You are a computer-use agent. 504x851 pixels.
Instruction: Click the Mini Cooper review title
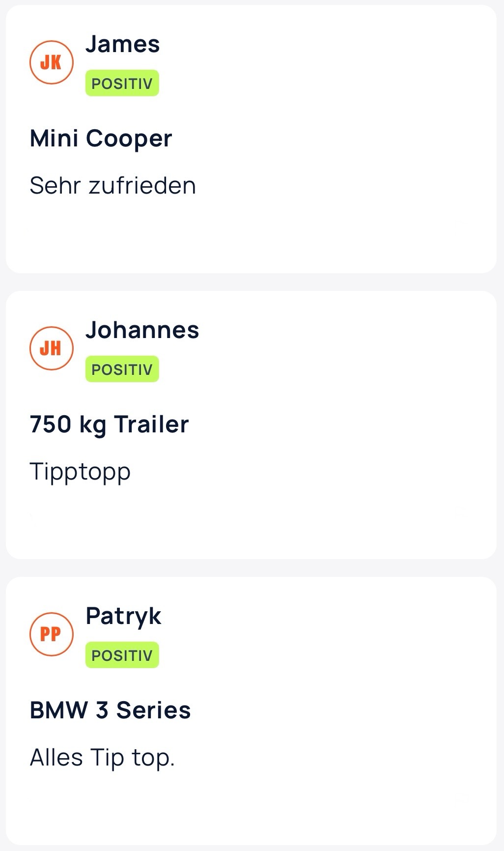pyautogui.click(x=101, y=139)
